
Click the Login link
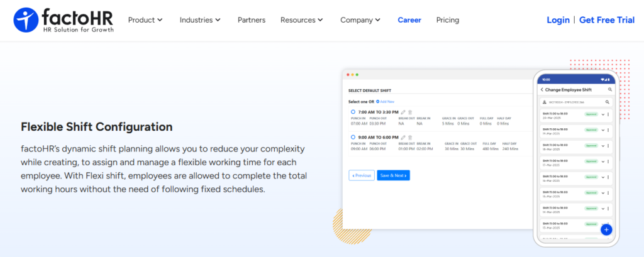(558, 19)
